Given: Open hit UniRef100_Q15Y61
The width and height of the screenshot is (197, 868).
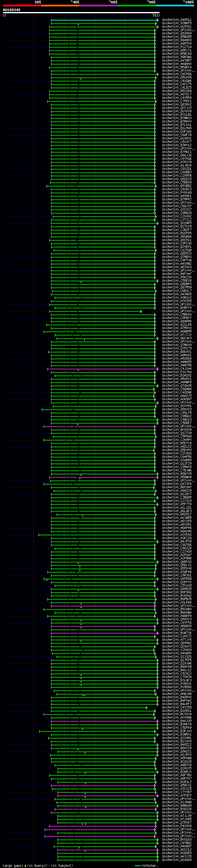Looking at the screenshot, I should click(176, 26).
